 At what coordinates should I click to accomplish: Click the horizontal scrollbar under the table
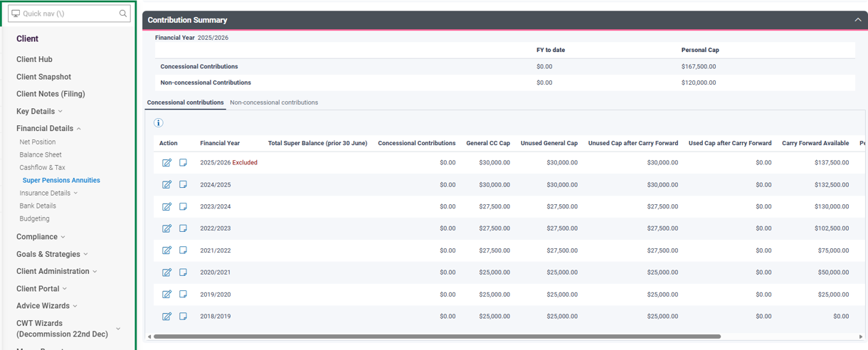[437, 336]
